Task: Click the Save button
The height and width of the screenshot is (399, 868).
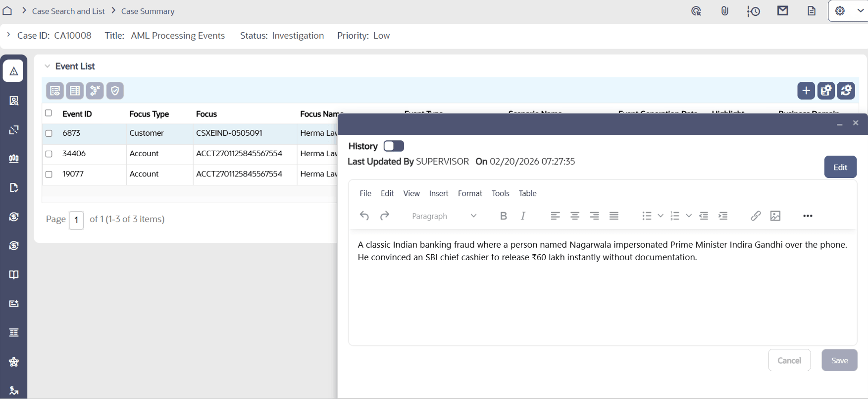Action: pyautogui.click(x=840, y=360)
